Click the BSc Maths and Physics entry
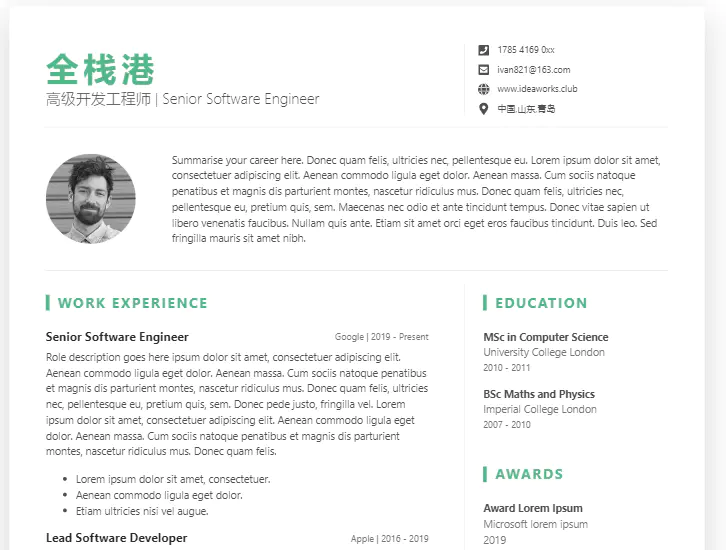Image resolution: width=726 pixels, height=550 pixels. coord(538,394)
